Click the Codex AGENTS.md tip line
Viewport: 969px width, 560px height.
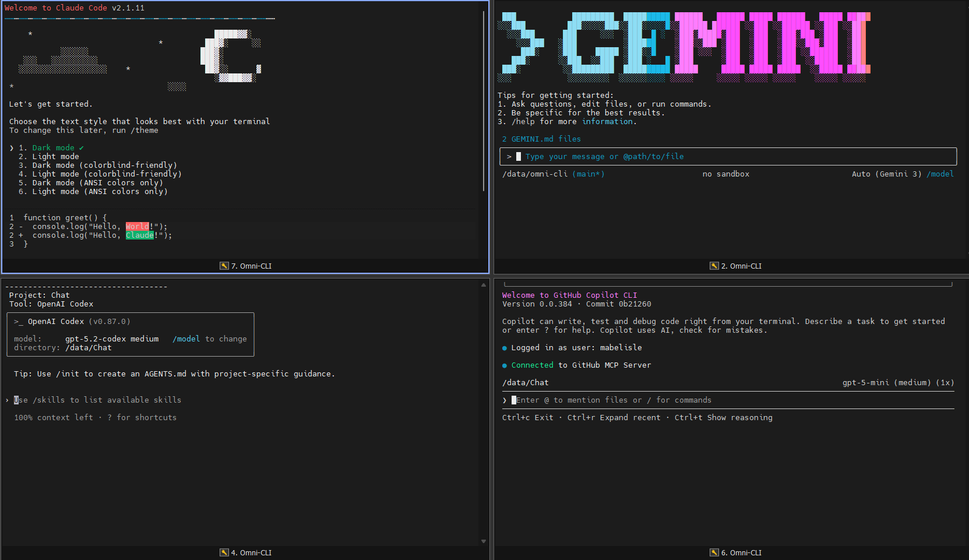(x=174, y=374)
